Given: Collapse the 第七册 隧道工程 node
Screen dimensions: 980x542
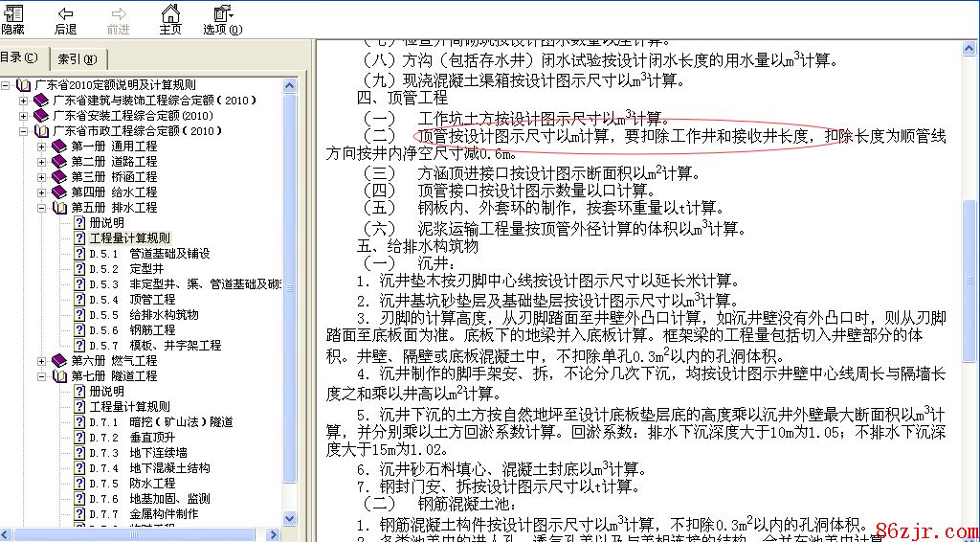Looking at the screenshot, I should tap(41, 376).
